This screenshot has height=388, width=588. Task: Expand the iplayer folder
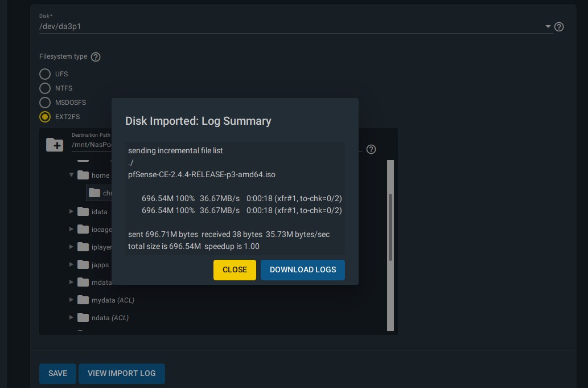(x=71, y=247)
